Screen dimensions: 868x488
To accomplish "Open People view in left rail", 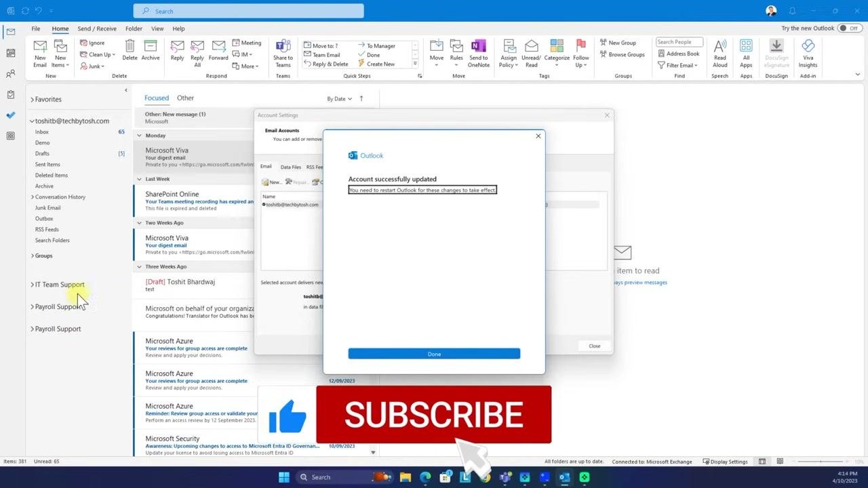I will tap(10, 74).
